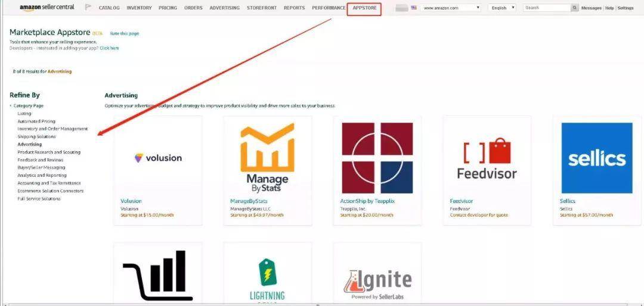Open the PERFORMANCE menu

(329, 8)
